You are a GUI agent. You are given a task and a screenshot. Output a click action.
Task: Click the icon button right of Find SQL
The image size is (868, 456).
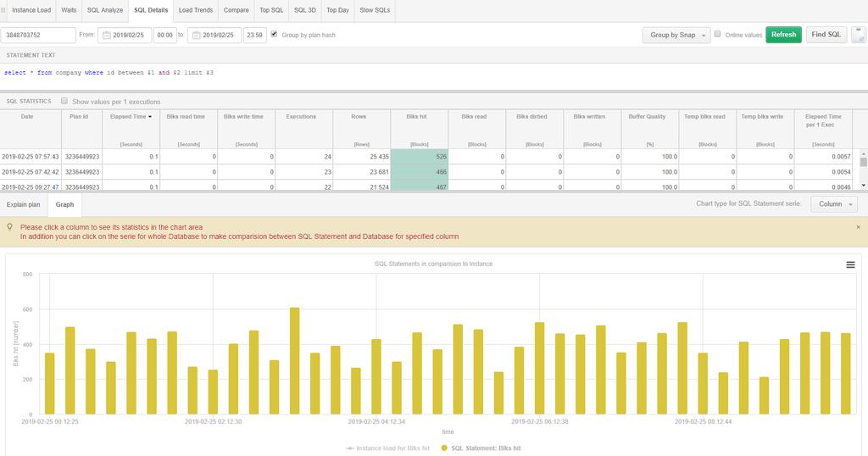858,35
